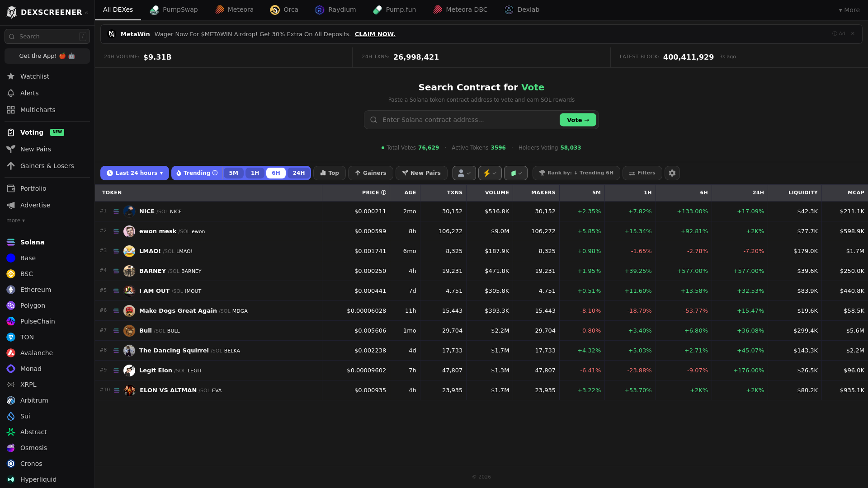Switch to the Orca tab
Image resolution: width=868 pixels, height=488 pixels.
[x=284, y=10]
